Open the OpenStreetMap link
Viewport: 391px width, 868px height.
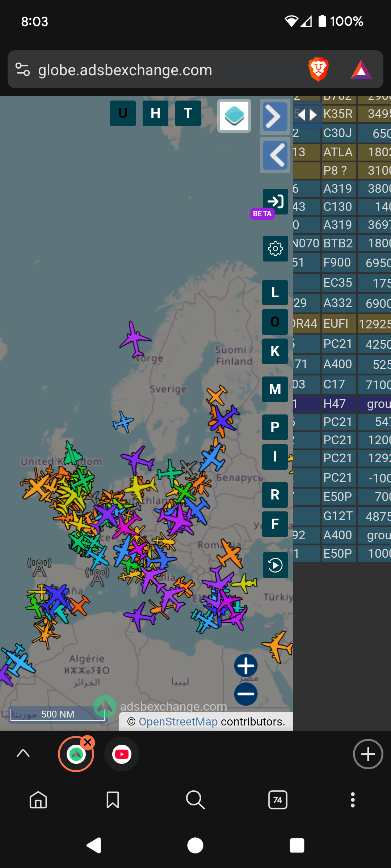click(178, 722)
